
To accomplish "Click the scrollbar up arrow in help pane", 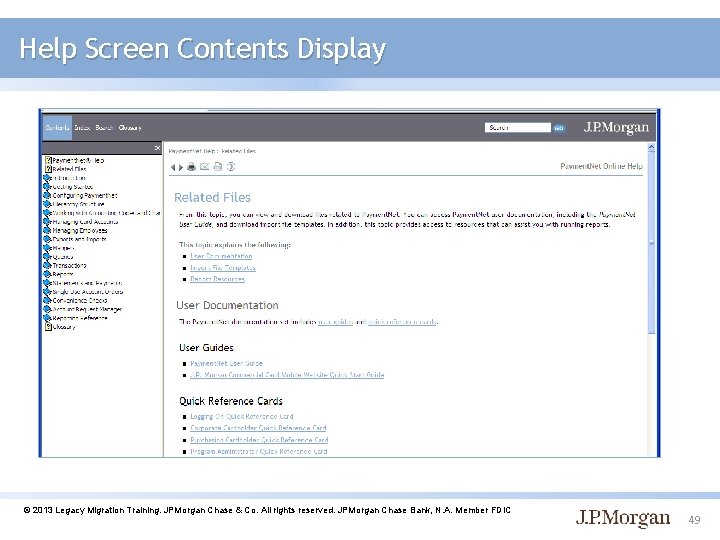I will (x=651, y=147).
